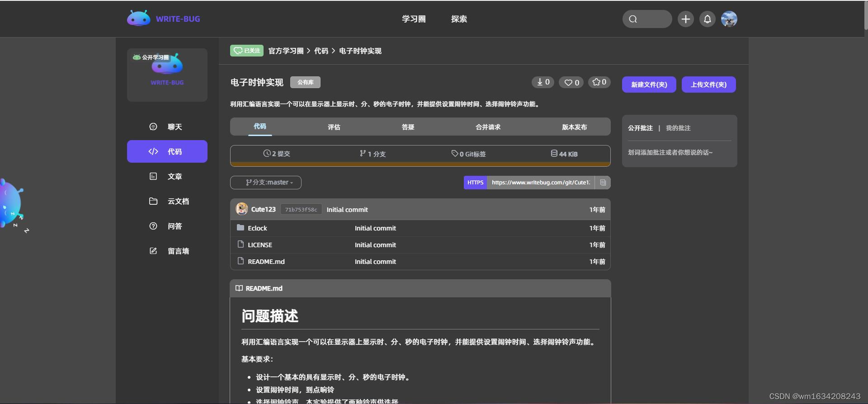The image size is (868, 404).
Task: Click the search magnifier icon
Action: pos(633,19)
